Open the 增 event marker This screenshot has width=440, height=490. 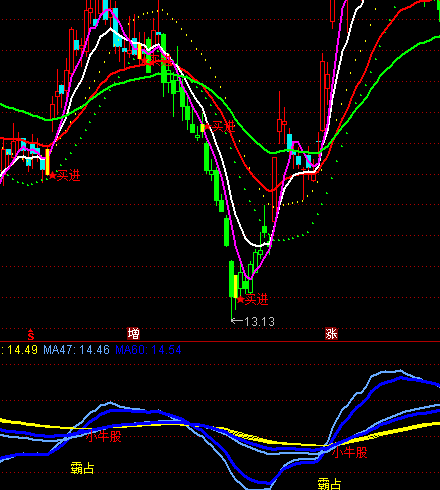pyautogui.click(x=133, y=334)
